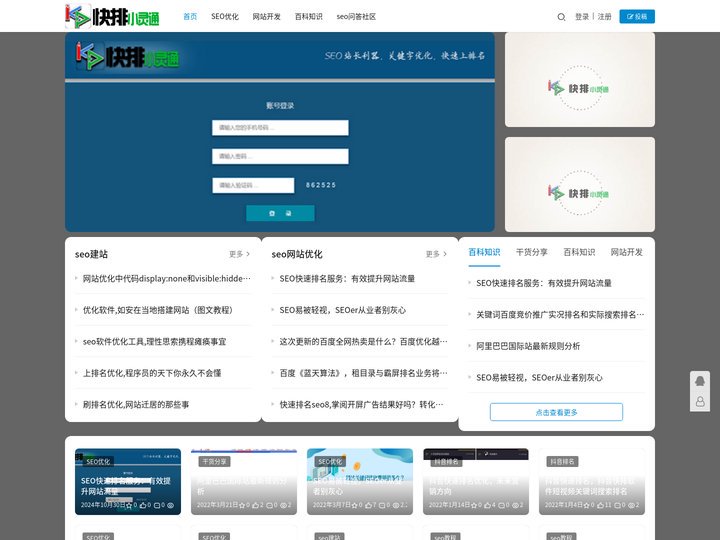Open article 百度《蓝天算法》,租目录与霸屏排名
Viewport: 720px width, 540px height.
pos(363,373)
